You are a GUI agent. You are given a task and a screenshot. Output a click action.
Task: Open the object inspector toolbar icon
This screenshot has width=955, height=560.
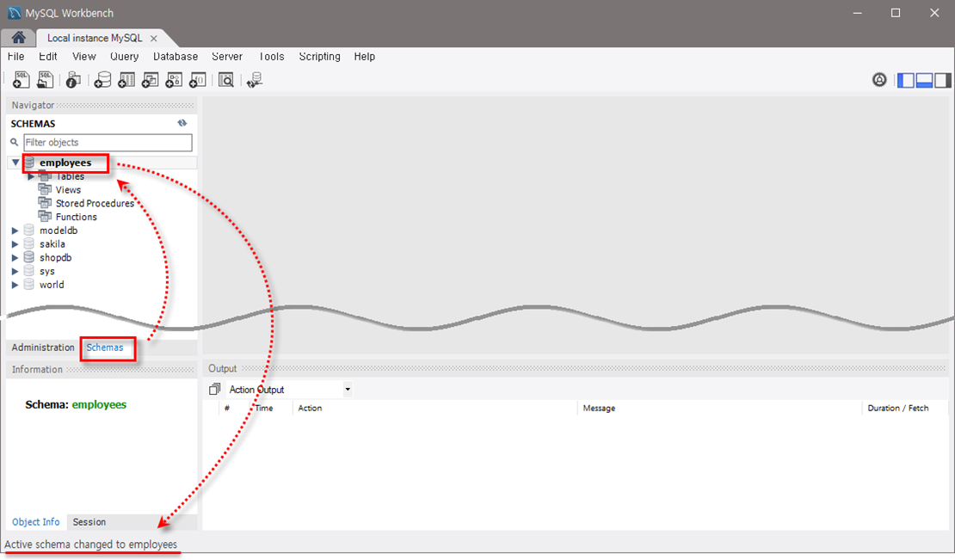tap(73, 80)
